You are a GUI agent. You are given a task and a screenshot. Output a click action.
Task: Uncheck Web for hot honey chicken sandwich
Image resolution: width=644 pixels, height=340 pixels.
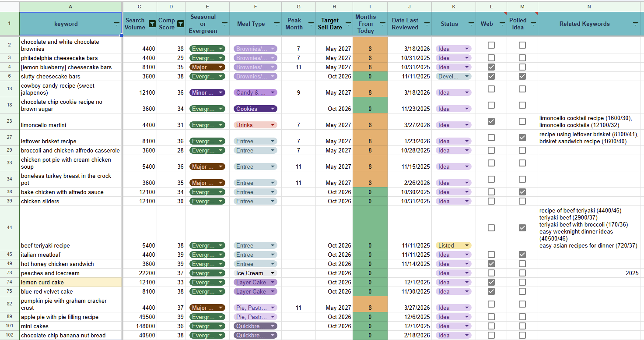pos(491,264)
